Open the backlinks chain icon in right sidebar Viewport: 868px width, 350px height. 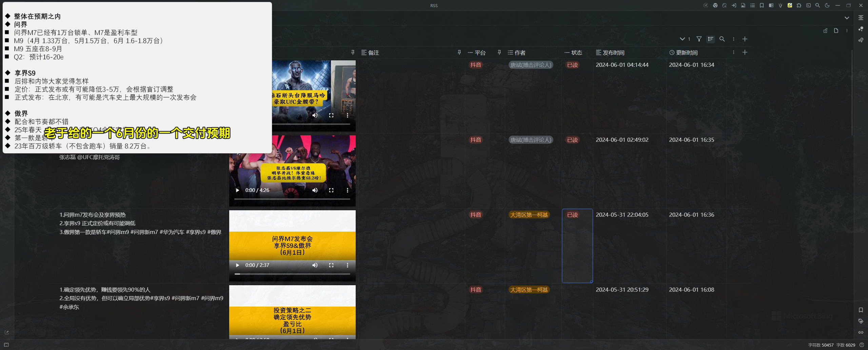[861, 332]
